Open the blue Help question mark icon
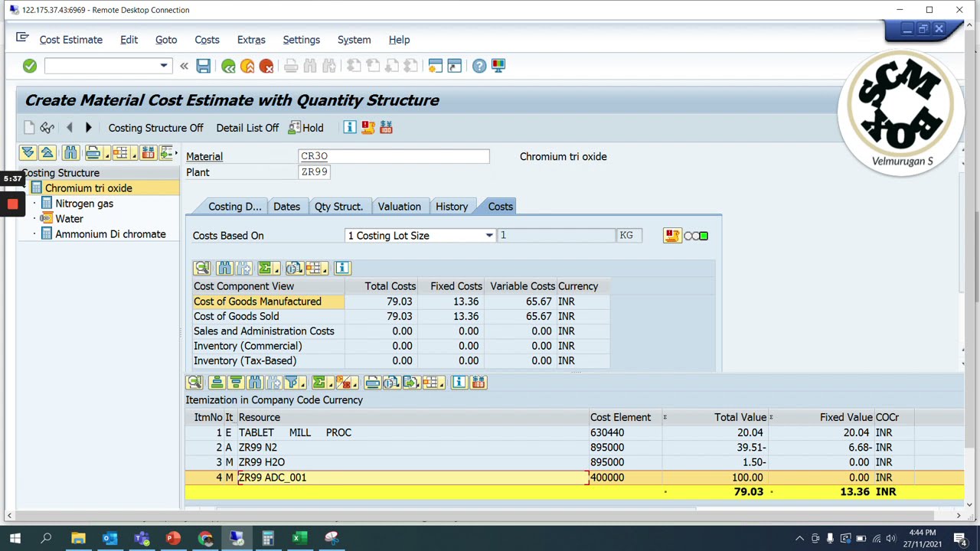 tap(479, 66)
